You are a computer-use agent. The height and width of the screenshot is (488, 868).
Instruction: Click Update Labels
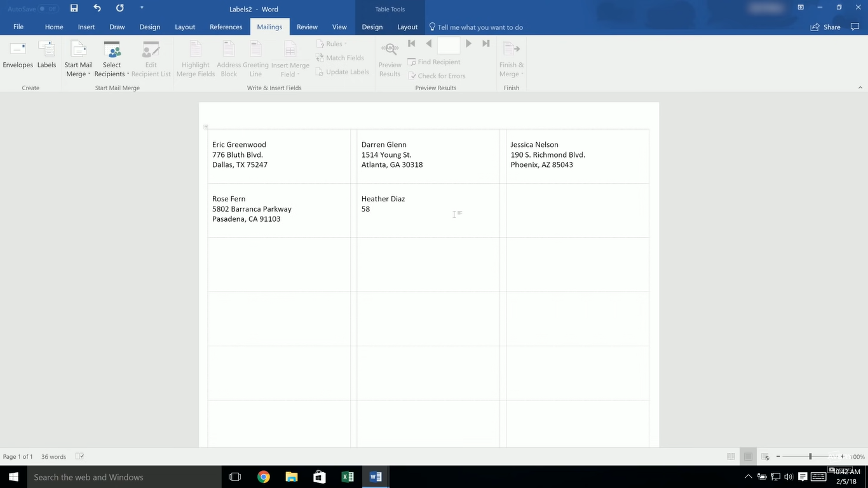coord(342,71)
